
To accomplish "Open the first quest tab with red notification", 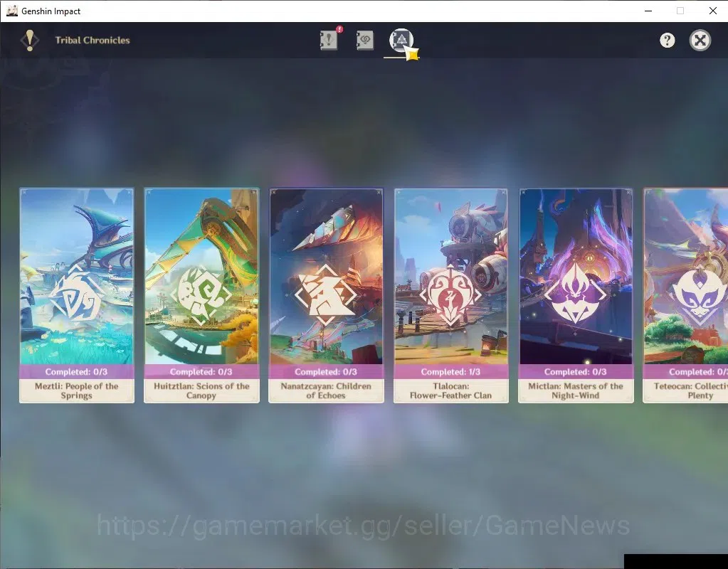I will click(329, 40).
